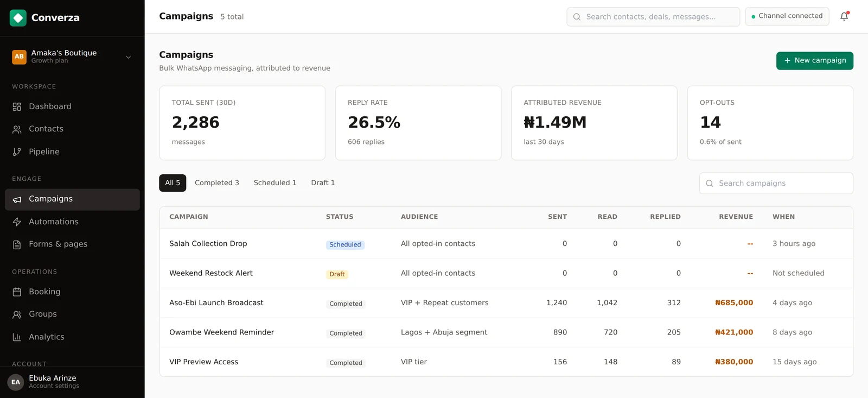Click the CAMPAIGN column header
Viewport: 868px width, 398px height.
click(x=189, y=217)
